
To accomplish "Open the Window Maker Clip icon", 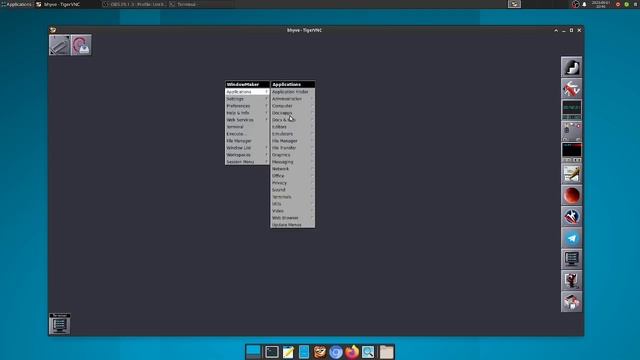I will click(59, 45).
